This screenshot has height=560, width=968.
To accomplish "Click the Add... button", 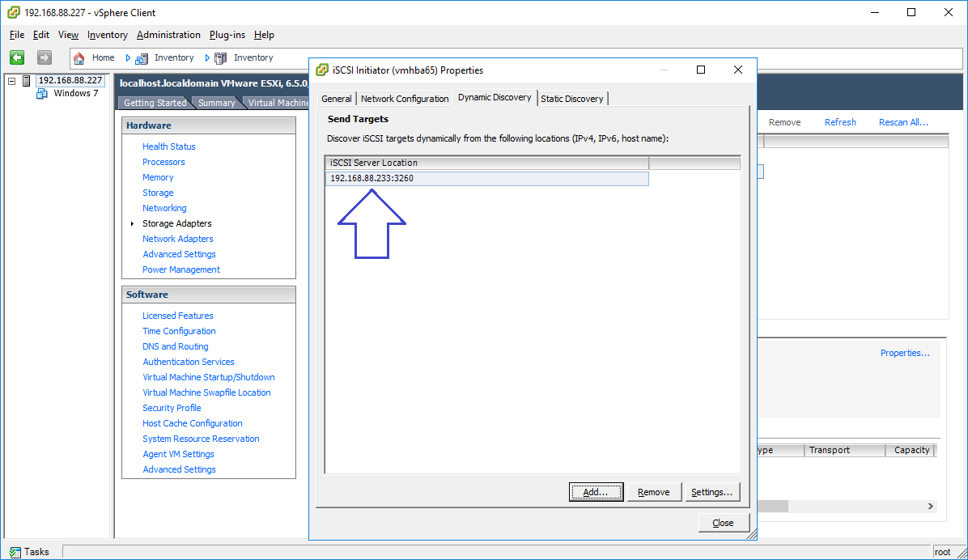I will click(x=596, y=492).
